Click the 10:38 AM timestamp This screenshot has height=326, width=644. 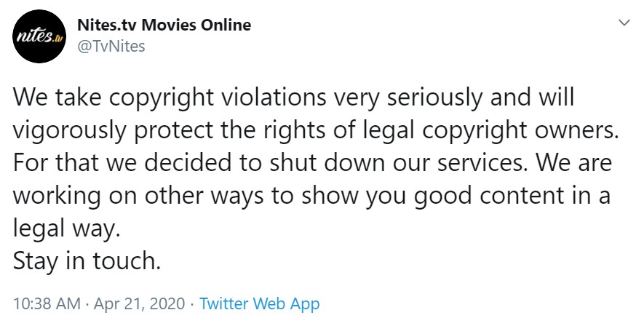point(47,304)
